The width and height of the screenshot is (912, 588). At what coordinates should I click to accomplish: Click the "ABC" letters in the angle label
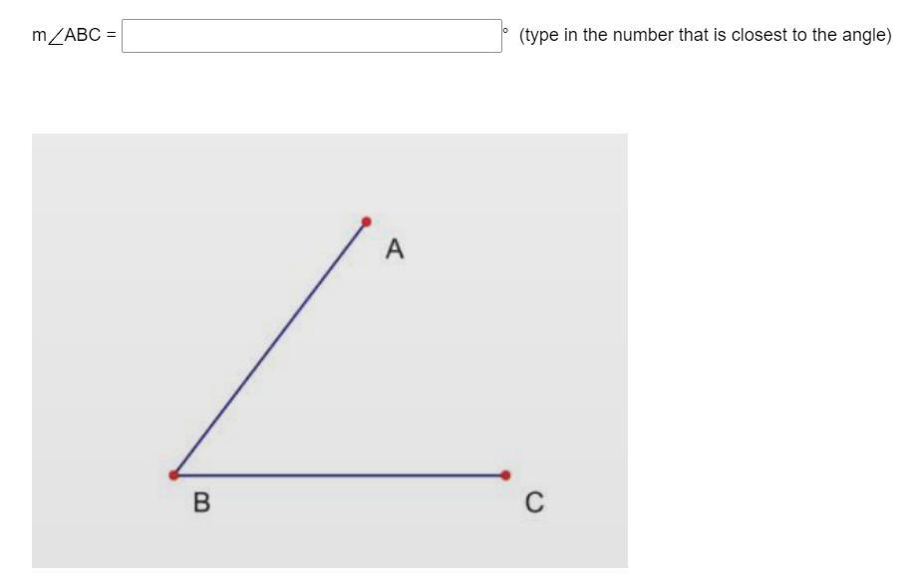[x=83, y=36]
